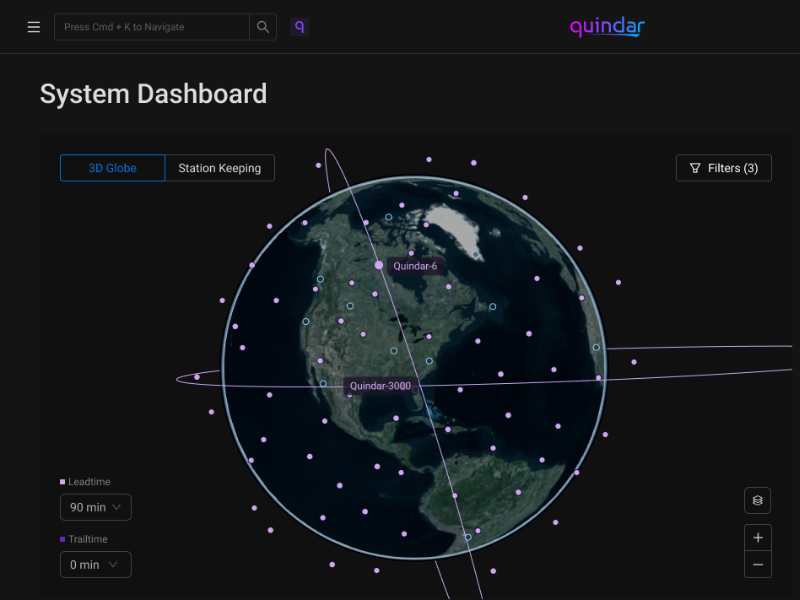This screenshot has width=800, height=600.
Task: Switch to the 3D Globe tab
Action: [x=113, y=168]
